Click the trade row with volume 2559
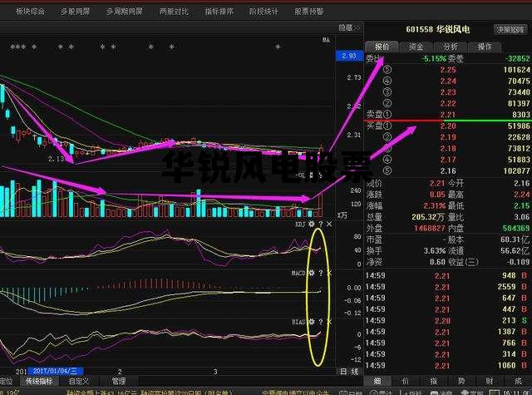Image resolution: width=532 pixels, height=395 pixels. click(448, 287)
